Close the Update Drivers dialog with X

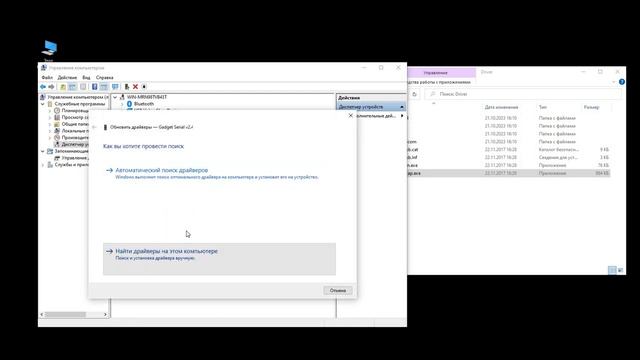tap(350, 116)
